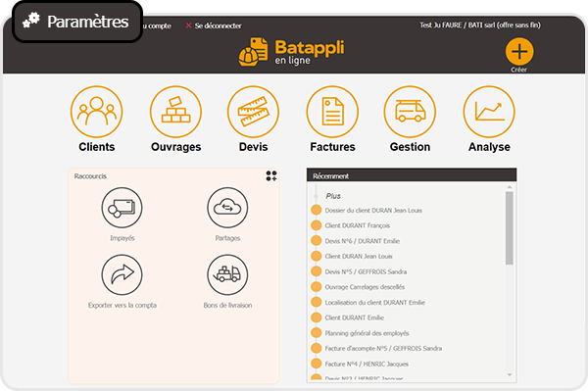This screenshot has width=588, height=391.
Task: Open recent item Client DURANT Emilie
Action: point(355,318)
